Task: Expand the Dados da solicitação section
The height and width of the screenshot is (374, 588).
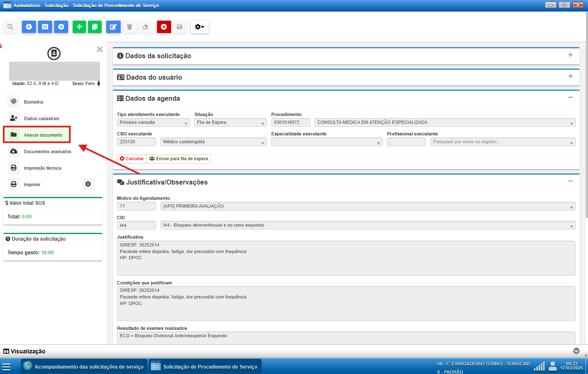Action: pos(570,55)
